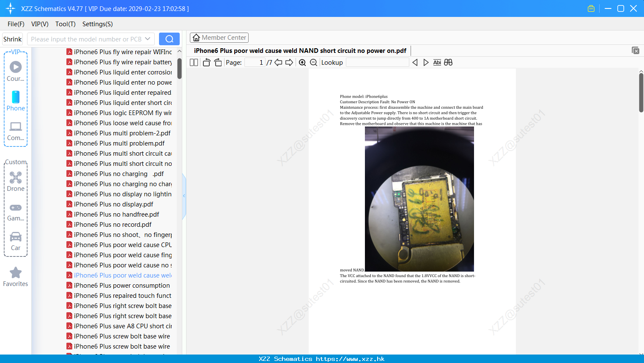The width and height of the screenshot is (644, 363).
Task: Open iPhone6 Plus no display no lighting file
Action: (x=119, y=194)
